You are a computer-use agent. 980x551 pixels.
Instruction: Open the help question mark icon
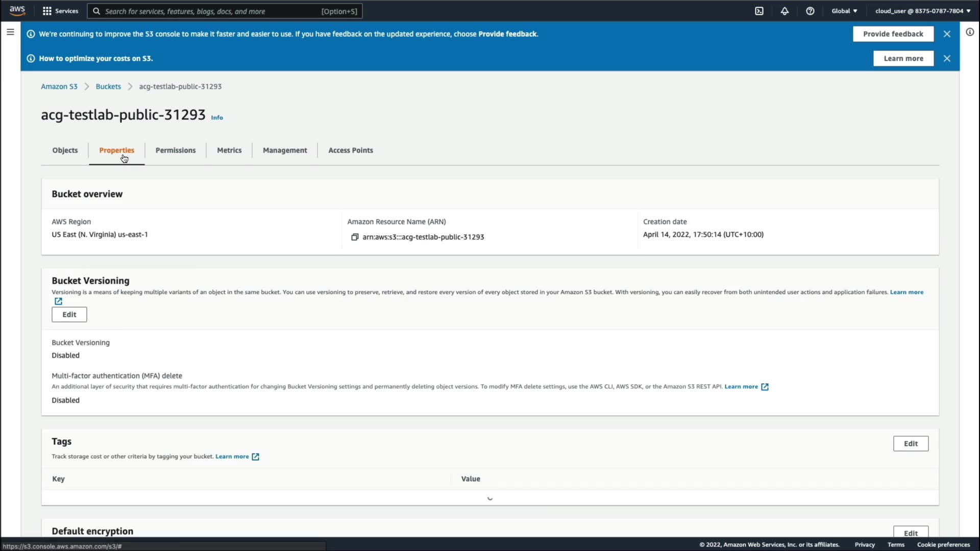click(810, 11)
